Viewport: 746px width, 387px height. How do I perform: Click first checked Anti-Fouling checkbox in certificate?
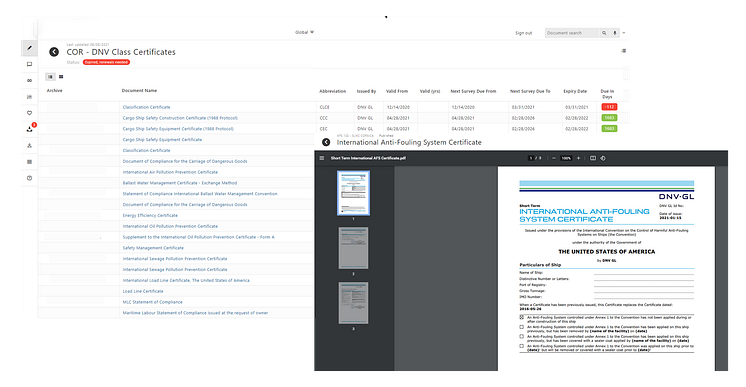521,317
